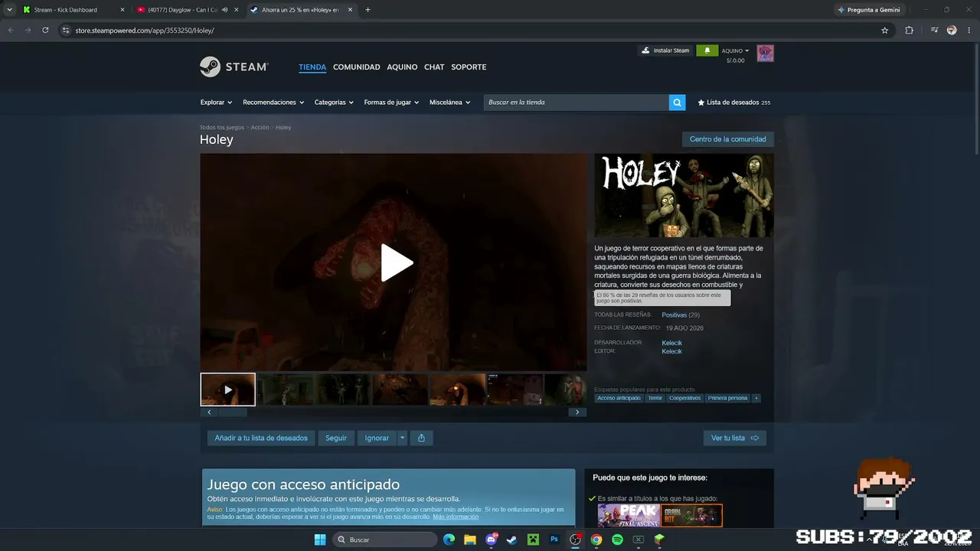Click the browser address bar URL

pos(145,31)
